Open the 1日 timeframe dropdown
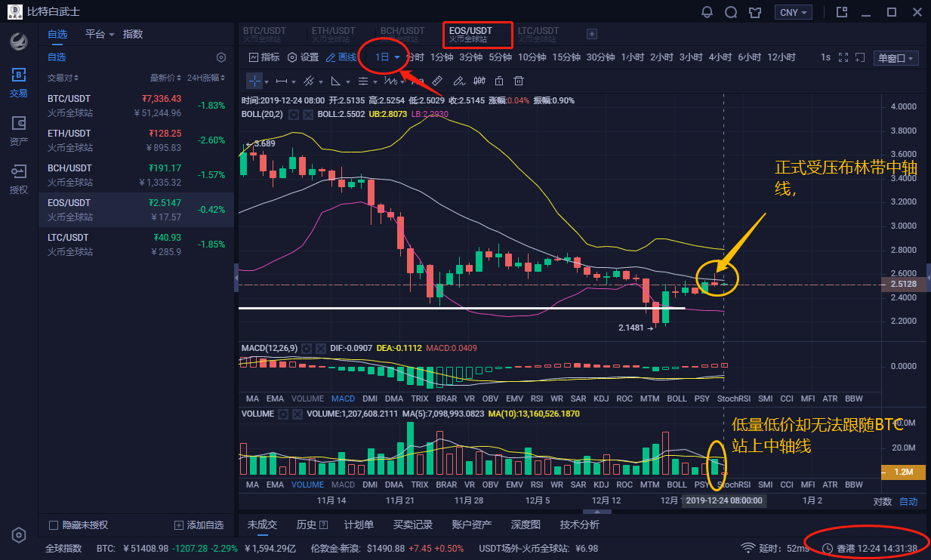 point(387,57)
